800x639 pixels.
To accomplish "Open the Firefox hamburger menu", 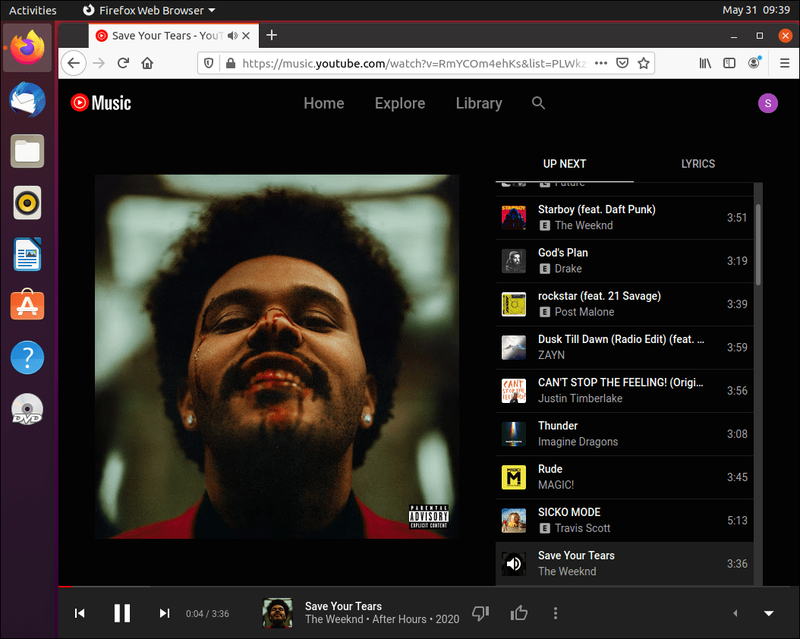I will (x=785, y=63).
